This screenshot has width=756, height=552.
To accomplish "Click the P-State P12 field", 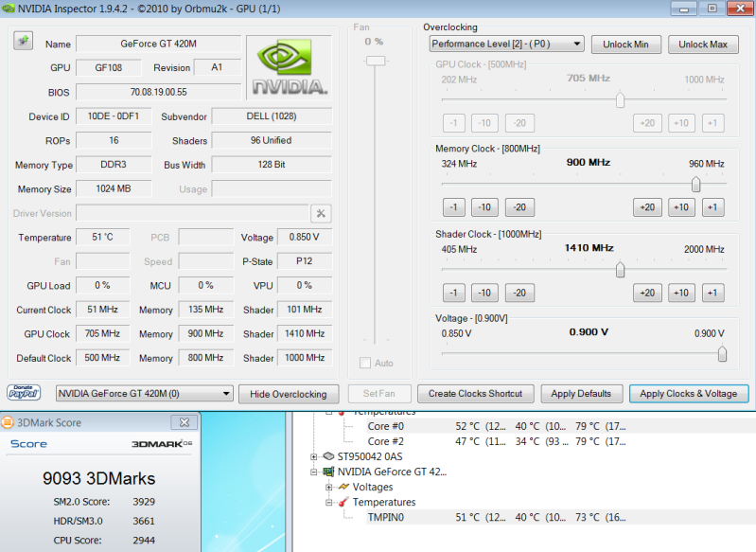I will click(305, 261).
